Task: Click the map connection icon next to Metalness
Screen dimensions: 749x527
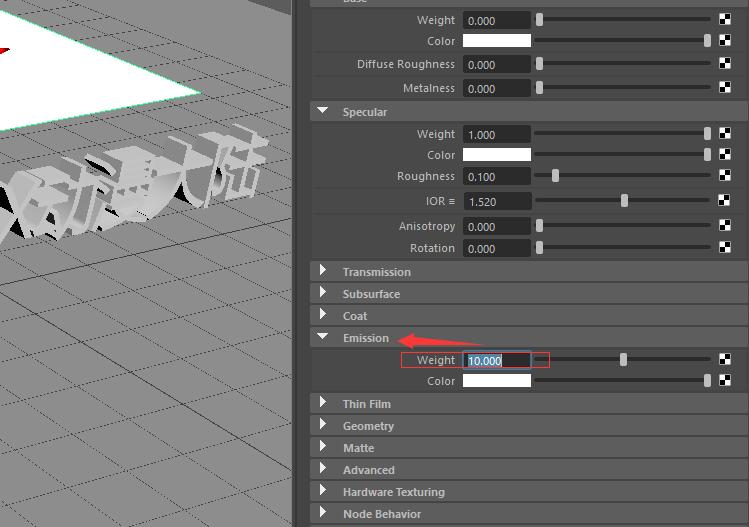Action: click(x=725, y=88)
